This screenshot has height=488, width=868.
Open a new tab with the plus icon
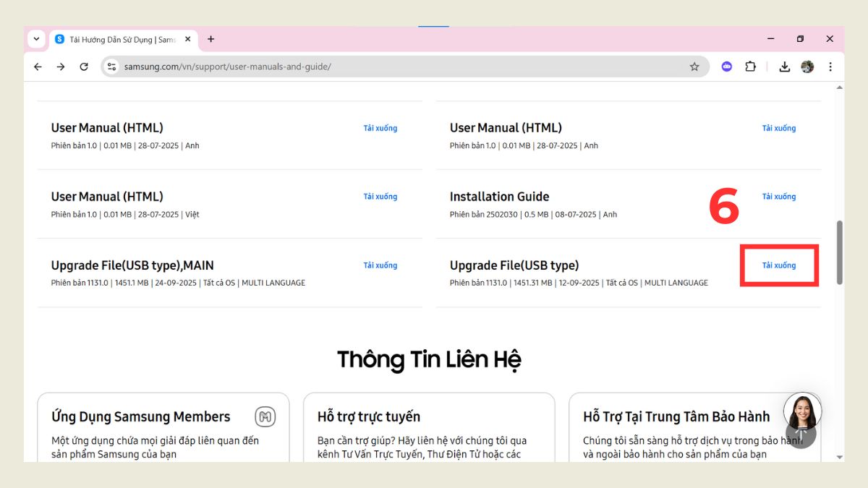[210, 39]
